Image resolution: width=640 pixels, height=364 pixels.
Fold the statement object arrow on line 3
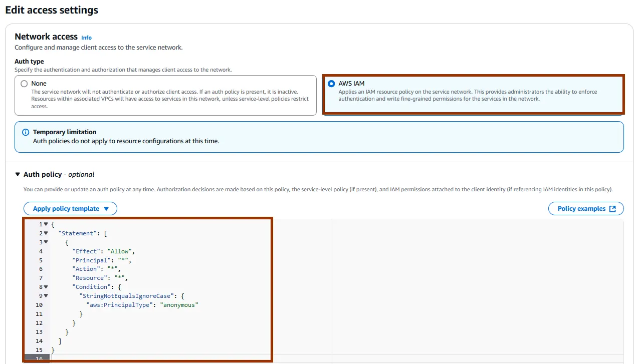pyautogui.click(x=46, y=242)
